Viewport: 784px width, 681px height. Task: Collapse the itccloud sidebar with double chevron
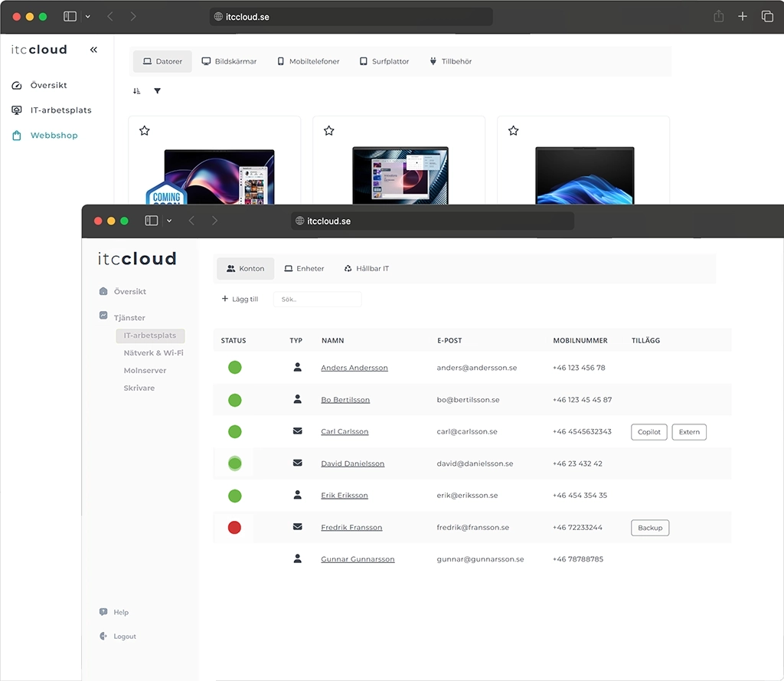pyautogui.click(x=93, y=50)
